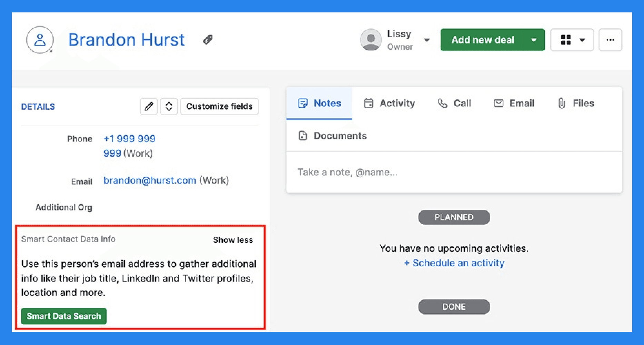
Task: Open the Add new deal dropdown arrow
Action: [534, 40]
